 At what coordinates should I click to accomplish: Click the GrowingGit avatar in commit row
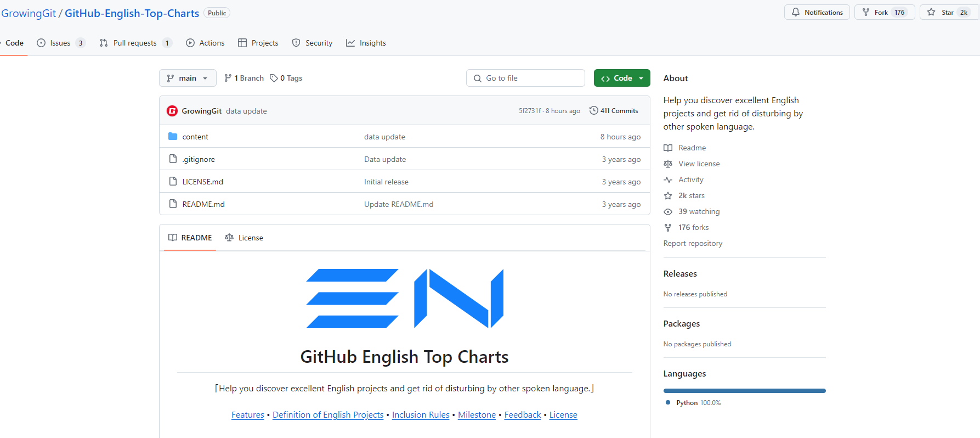click(172, 111)
